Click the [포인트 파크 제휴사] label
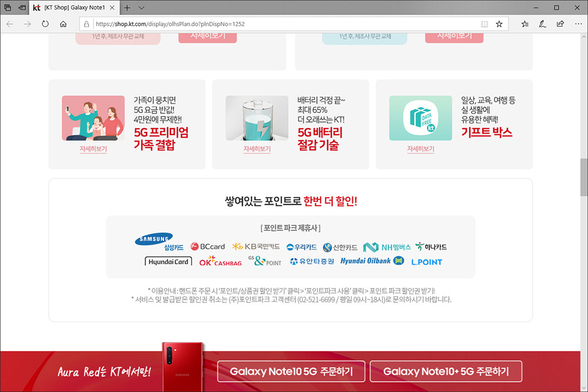The width and height of the screenshot is (588, 392). click(x=290, y=228)
